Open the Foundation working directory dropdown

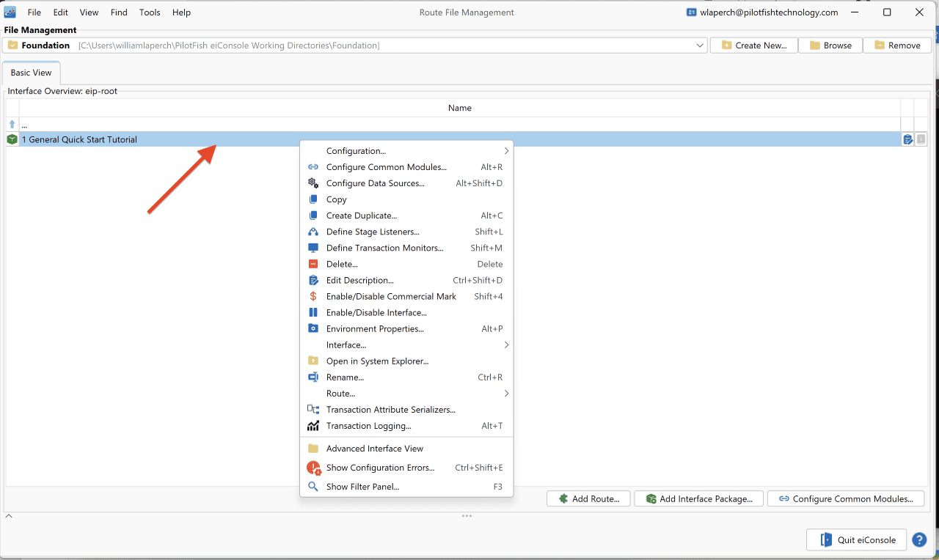(699, 45)
